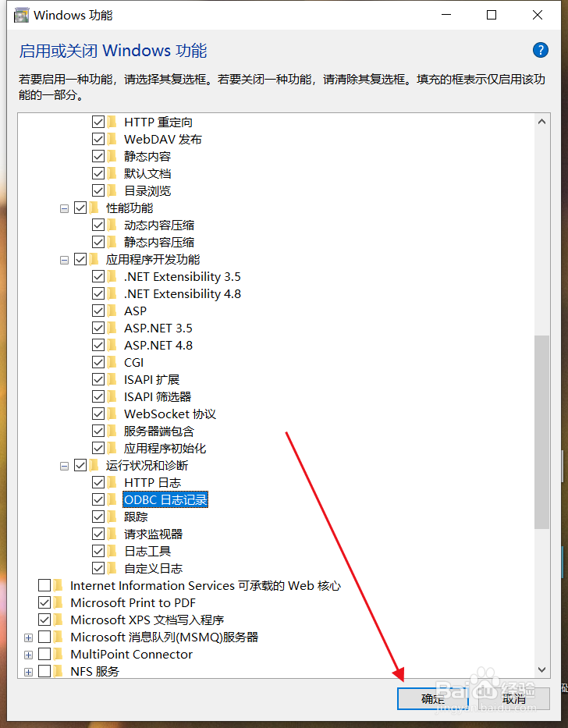The height and width of the screenshot is (728, 568).
Task: Click the scrollbar down arrow
Action: (x=541, y=669)
